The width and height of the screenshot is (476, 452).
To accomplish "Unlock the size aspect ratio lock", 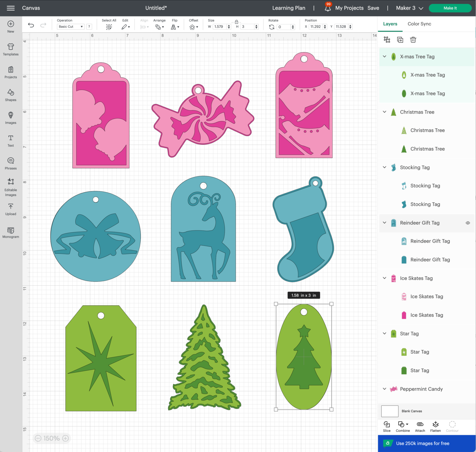I will pos(236,22).
